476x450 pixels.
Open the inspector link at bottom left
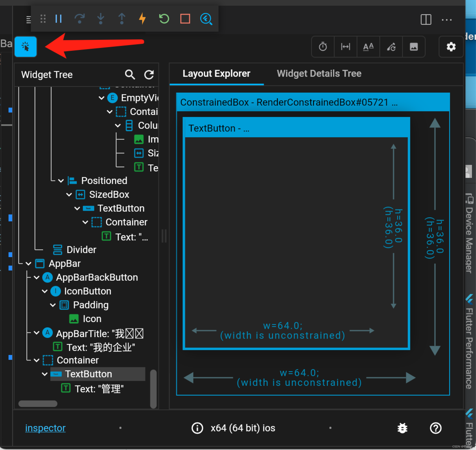tap(45, 428)
